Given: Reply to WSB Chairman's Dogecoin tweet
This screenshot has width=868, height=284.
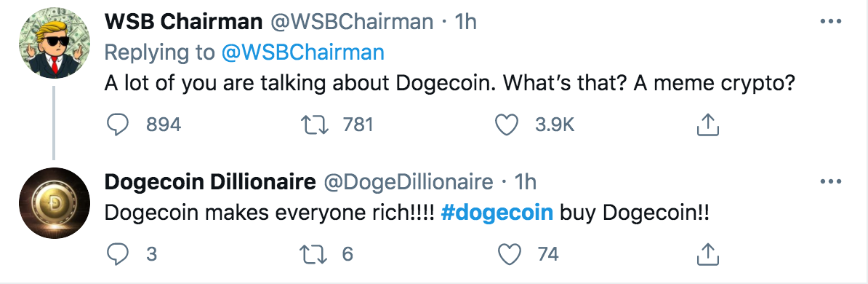Looking at the screenshot, I should point(117,125).
